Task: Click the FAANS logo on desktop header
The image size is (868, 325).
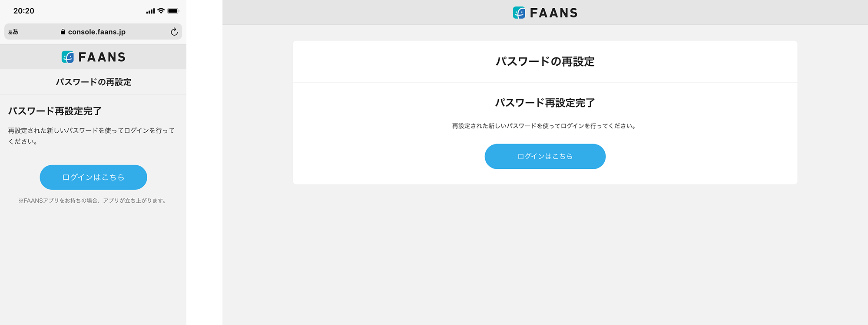Action: pyautogui.click(x=544, y=13)
